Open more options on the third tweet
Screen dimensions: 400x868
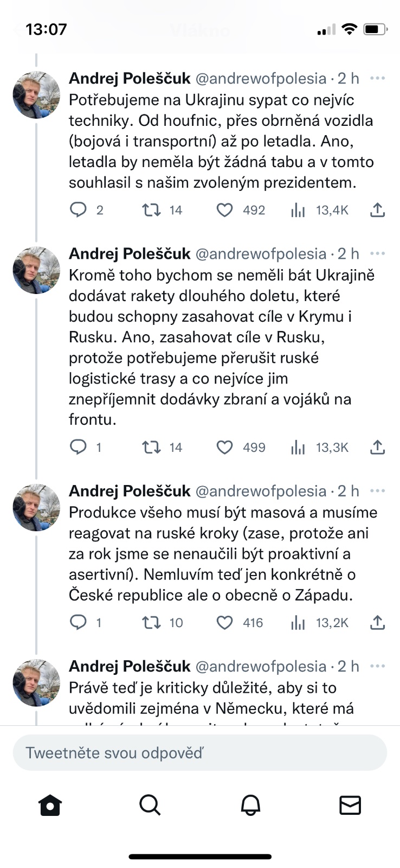click(x=377, y=491)
